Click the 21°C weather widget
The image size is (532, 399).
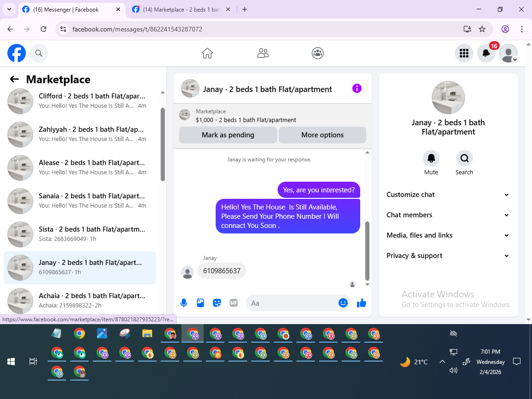click(x=414, y=362)
